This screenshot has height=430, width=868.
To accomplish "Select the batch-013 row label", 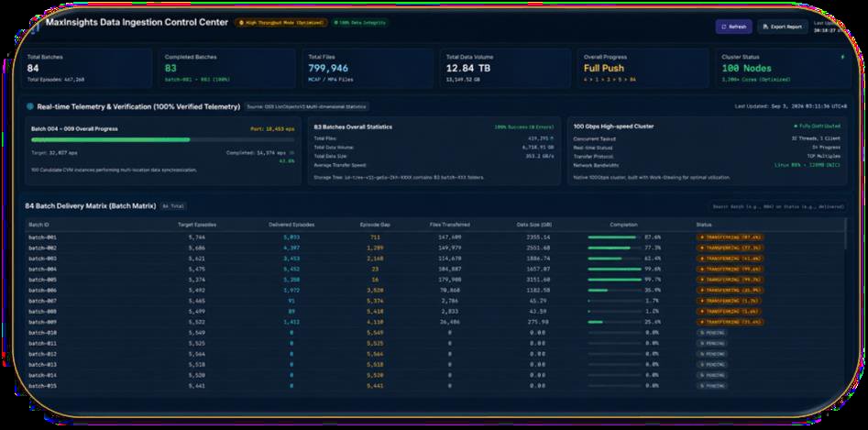I will point(43,365).
